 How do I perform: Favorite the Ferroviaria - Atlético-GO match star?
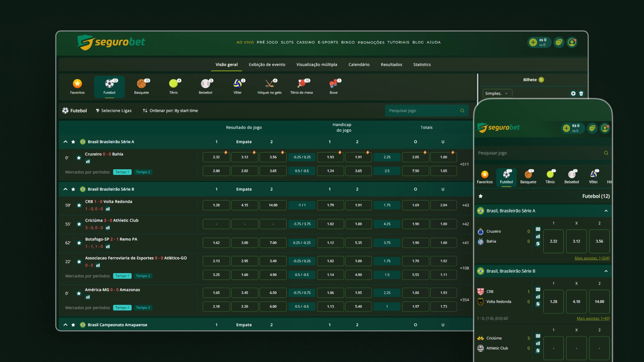[79, 261]
